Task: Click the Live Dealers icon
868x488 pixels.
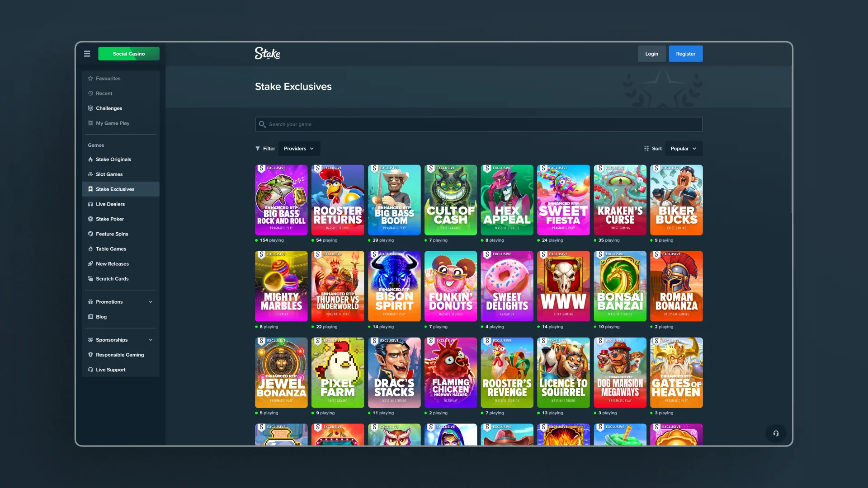Action: pyautogui.click(x=90, y=204)
